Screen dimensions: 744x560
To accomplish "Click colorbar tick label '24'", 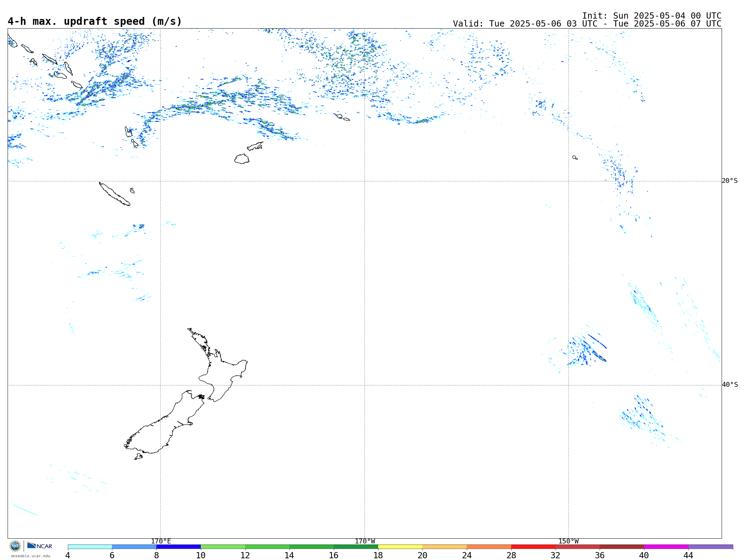I will [467, 555].
